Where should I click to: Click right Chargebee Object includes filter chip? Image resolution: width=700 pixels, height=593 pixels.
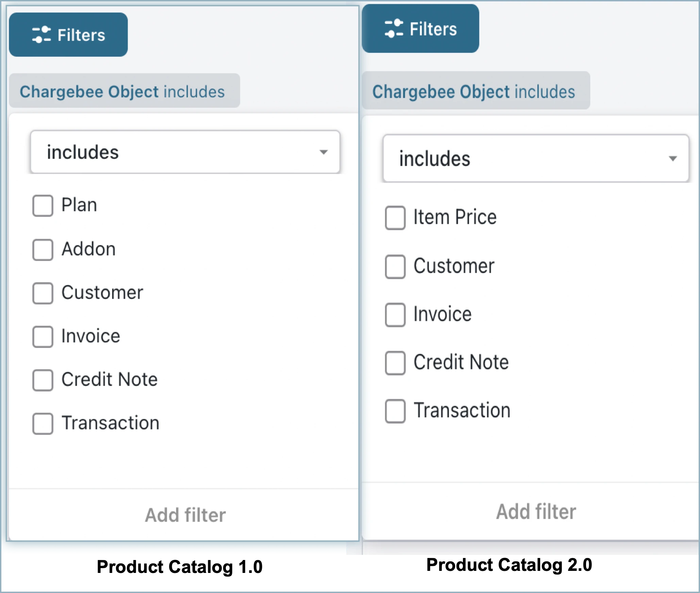[475, 91]
